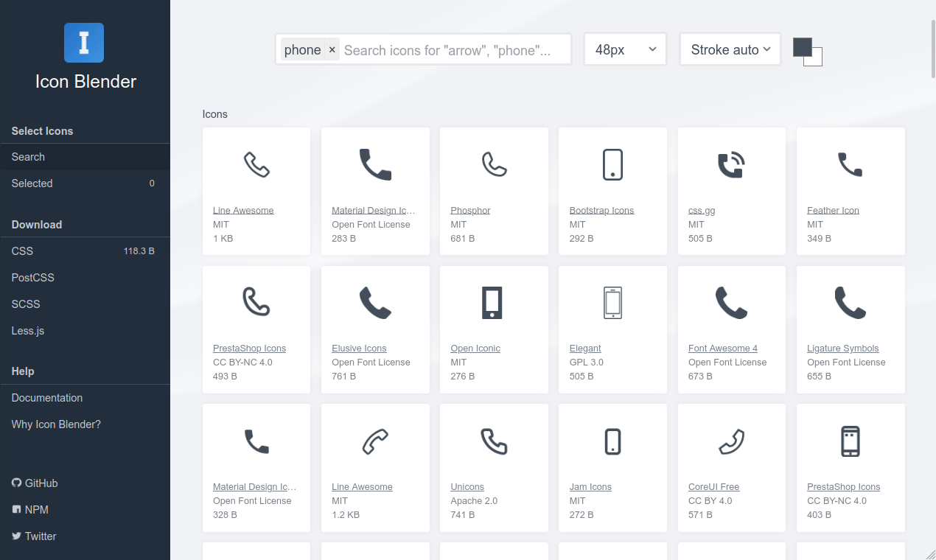Open the Selected icons list
This screenshot has width=936, height=560.
(85, 183)
